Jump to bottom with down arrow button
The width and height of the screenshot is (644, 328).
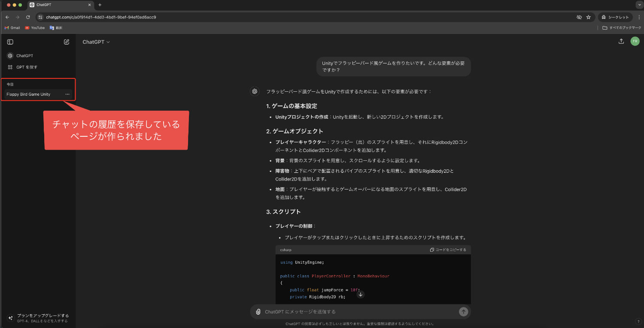click(361, 295)
